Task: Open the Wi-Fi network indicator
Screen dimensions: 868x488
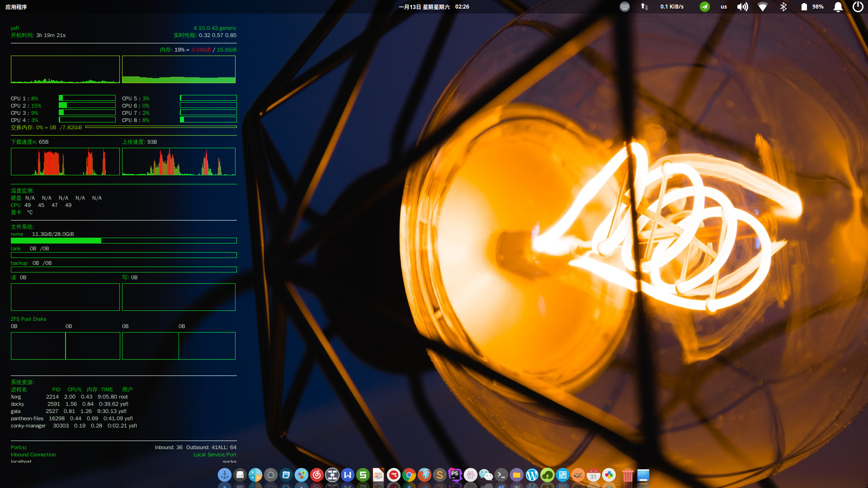Action: [763, 7]
